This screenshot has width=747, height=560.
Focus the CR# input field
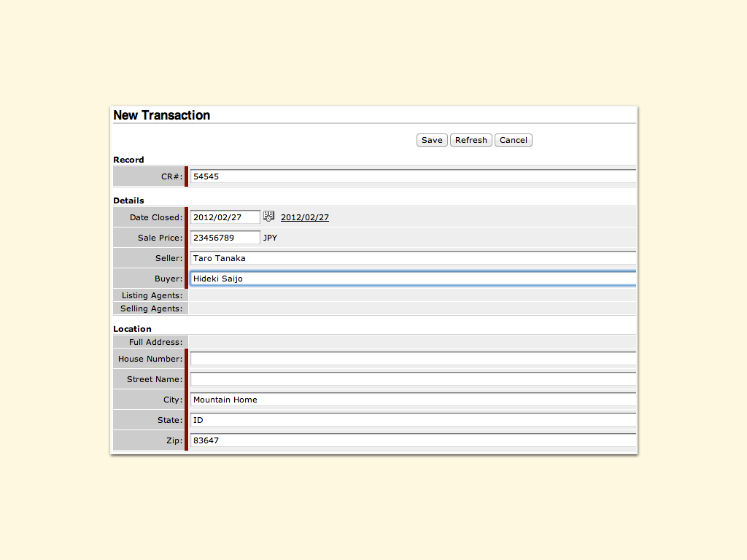(412, 176)
